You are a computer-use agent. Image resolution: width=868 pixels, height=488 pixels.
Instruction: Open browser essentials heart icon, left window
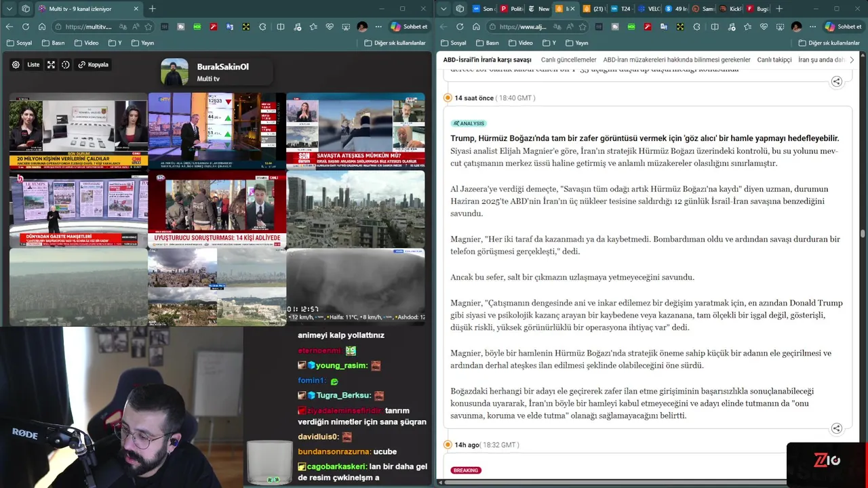click(x=330, y=26)
